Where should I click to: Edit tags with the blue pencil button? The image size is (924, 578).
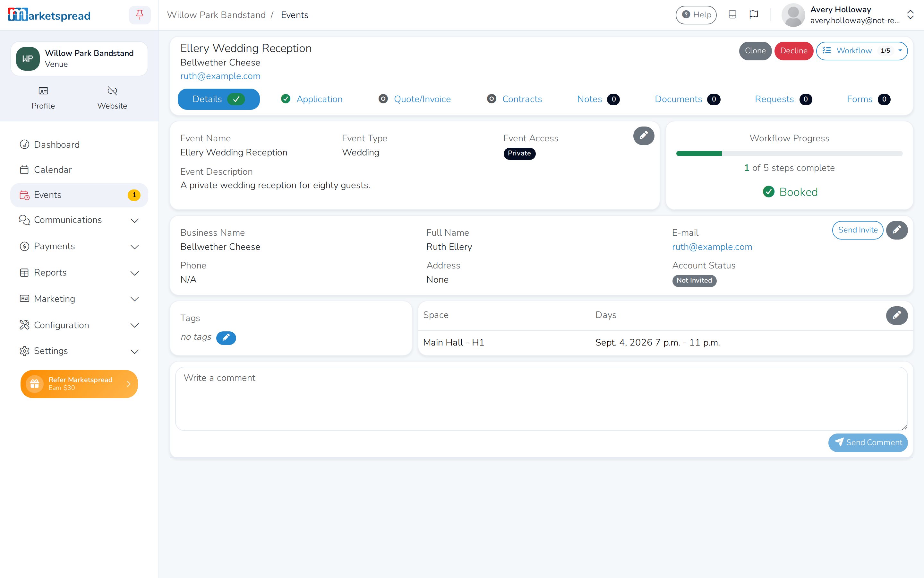click(x=226, y=337)
